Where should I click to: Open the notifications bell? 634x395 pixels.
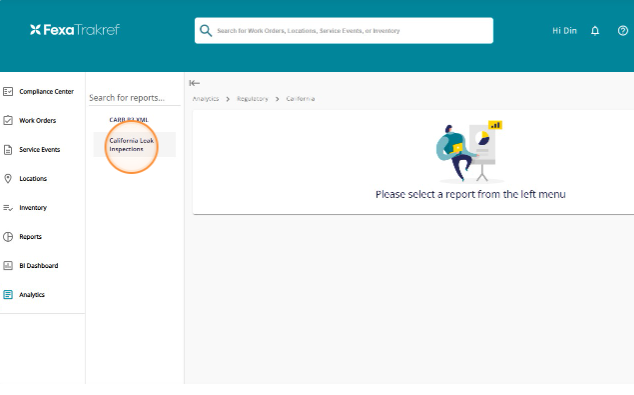[595, 31]
